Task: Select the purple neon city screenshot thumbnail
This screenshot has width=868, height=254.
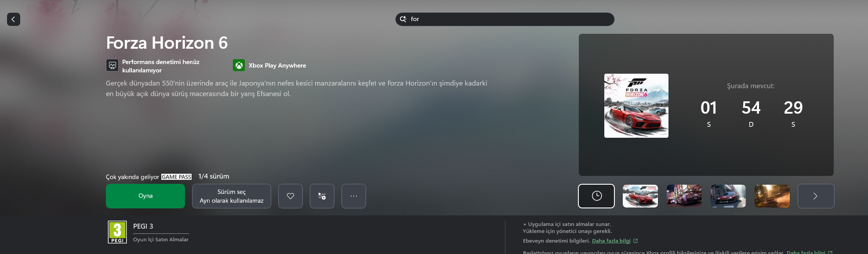Action: (684, 196)
